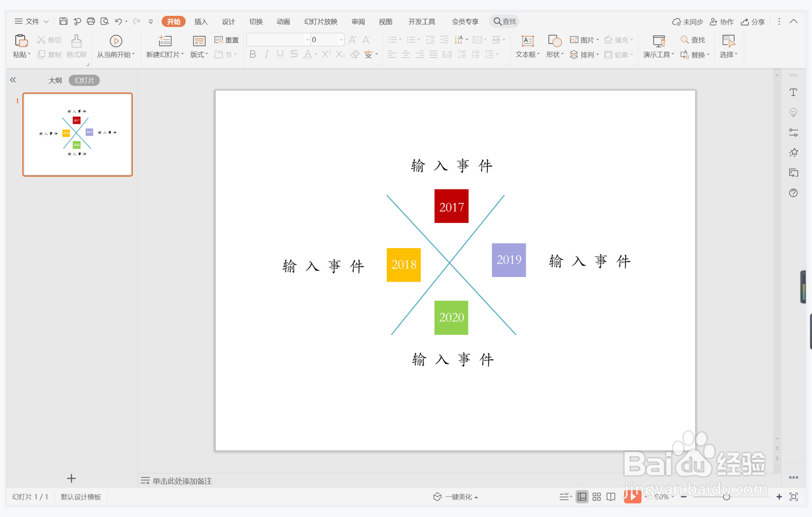The height and width of the screenshot is (517, 812).
Task: Open the Insert (插入) ribbon tab
Action: (x=201, y=22)
